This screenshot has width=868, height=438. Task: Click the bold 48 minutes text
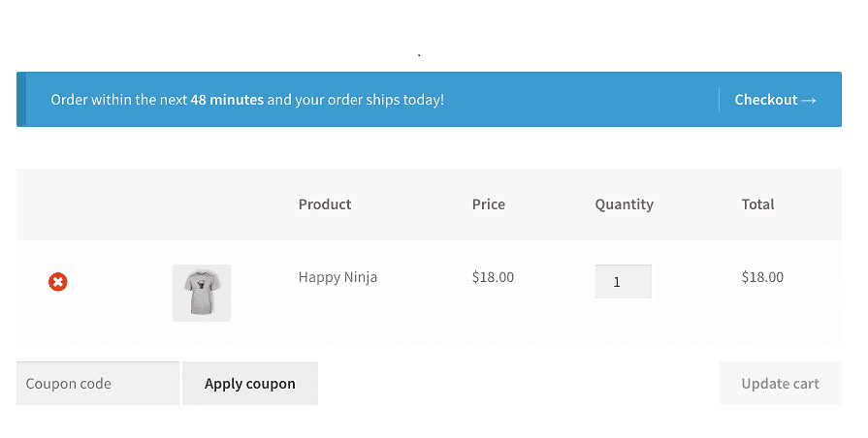point(227,100)
